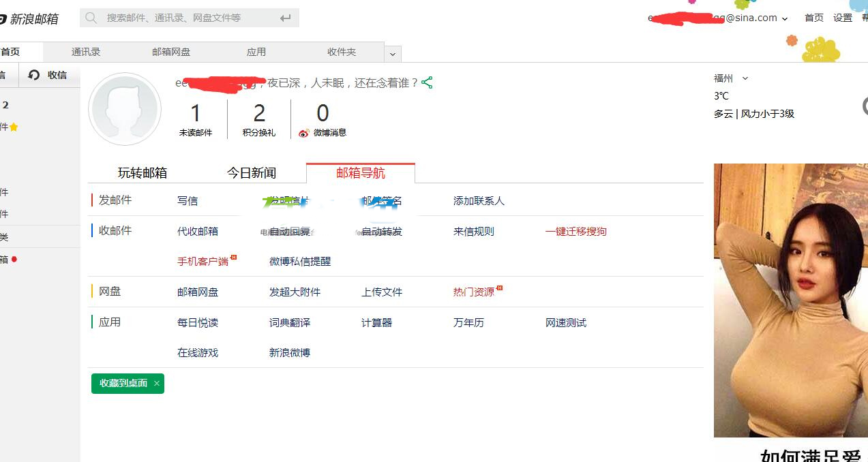Open the 一键迁移搜狗 link

click(575, 232)
